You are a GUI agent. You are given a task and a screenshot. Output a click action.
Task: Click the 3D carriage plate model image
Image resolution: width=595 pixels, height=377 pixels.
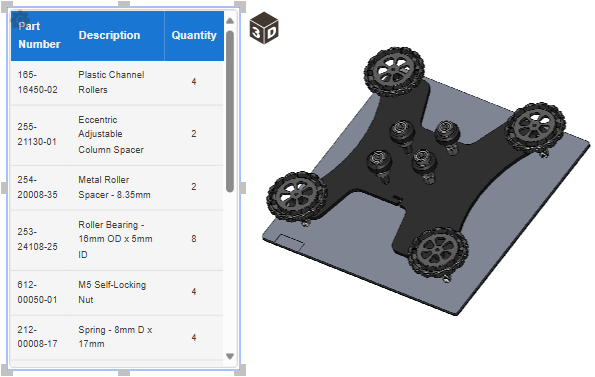(x=426, y=181)
